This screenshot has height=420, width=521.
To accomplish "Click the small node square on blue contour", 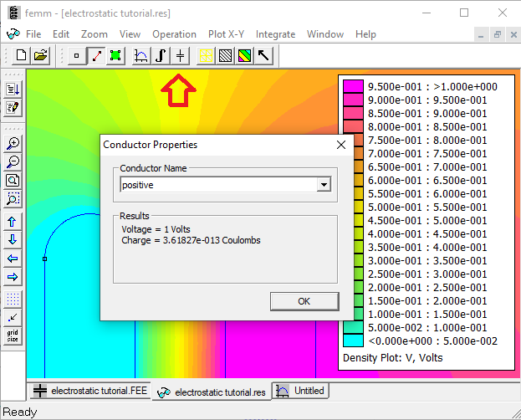I will (45, 259).
